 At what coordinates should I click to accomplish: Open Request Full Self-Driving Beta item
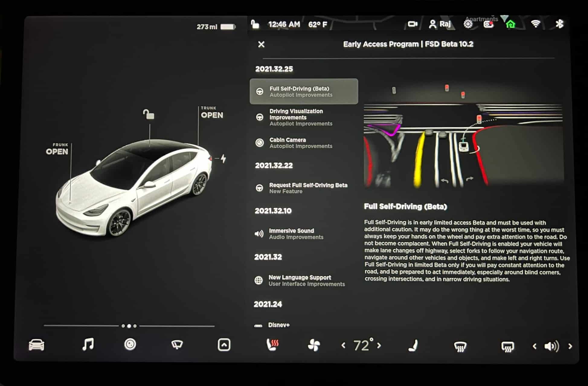304,188
